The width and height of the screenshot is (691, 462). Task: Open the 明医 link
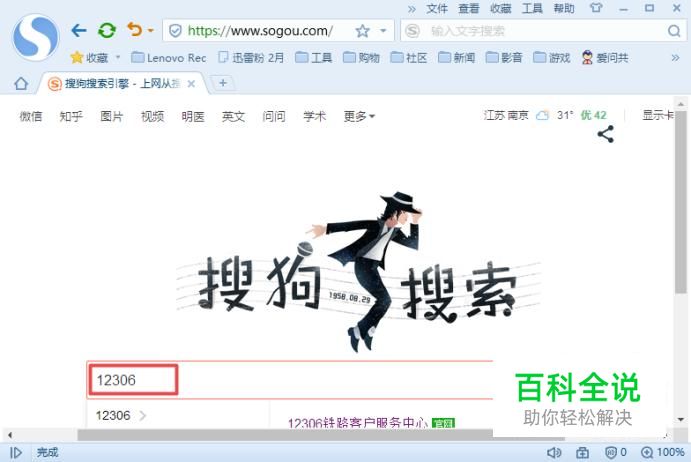193,116
